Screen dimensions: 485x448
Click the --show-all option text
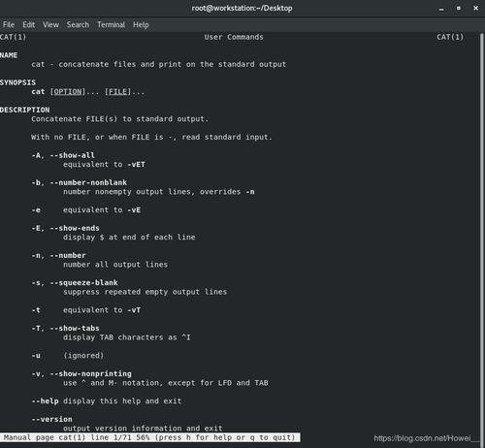(72, 155)
